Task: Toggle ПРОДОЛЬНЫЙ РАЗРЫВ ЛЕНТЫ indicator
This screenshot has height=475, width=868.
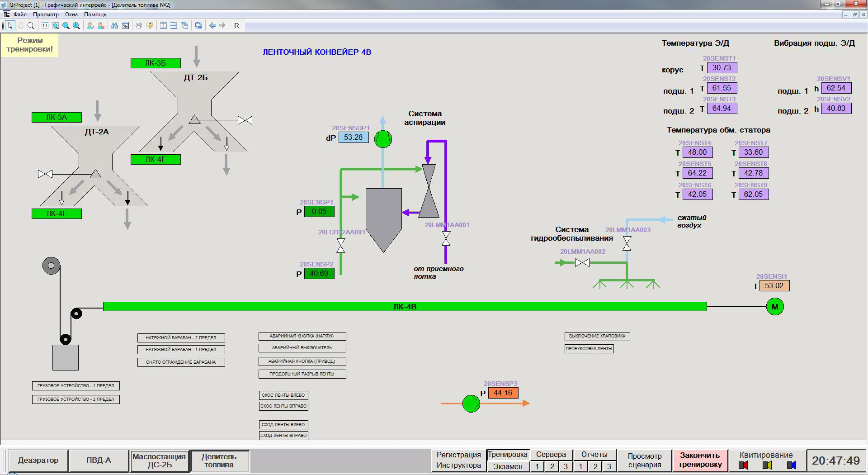Action: 302,374
